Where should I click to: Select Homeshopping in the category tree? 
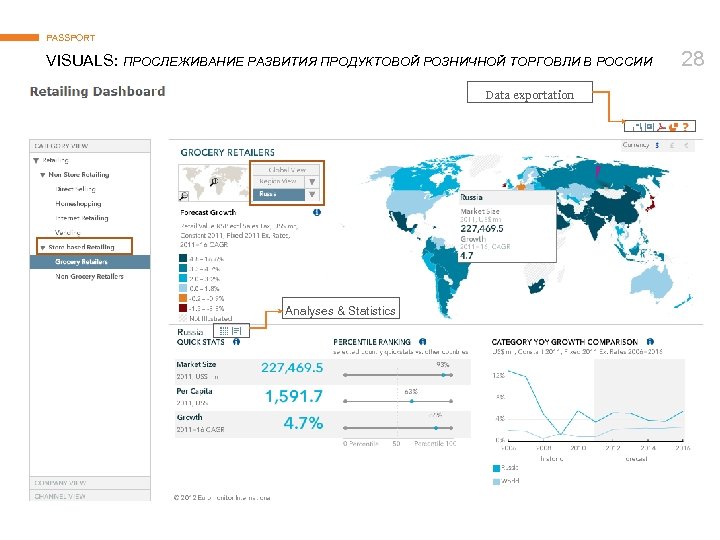point(78,203)
